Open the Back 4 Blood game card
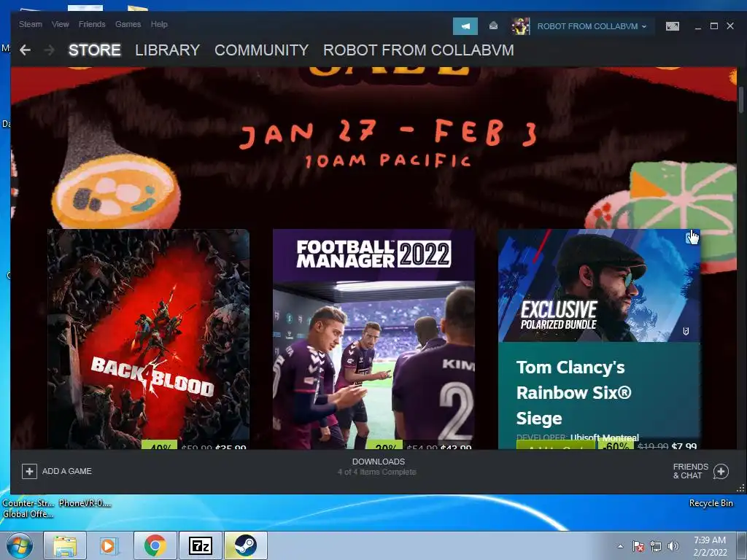The width and height of the screenshot is (747, 560). 148,339
